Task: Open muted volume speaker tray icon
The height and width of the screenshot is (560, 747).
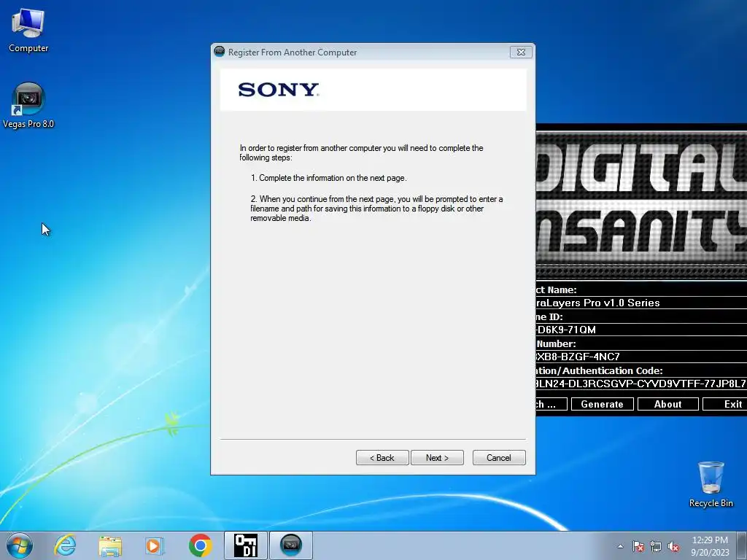Action: [673, 546]
